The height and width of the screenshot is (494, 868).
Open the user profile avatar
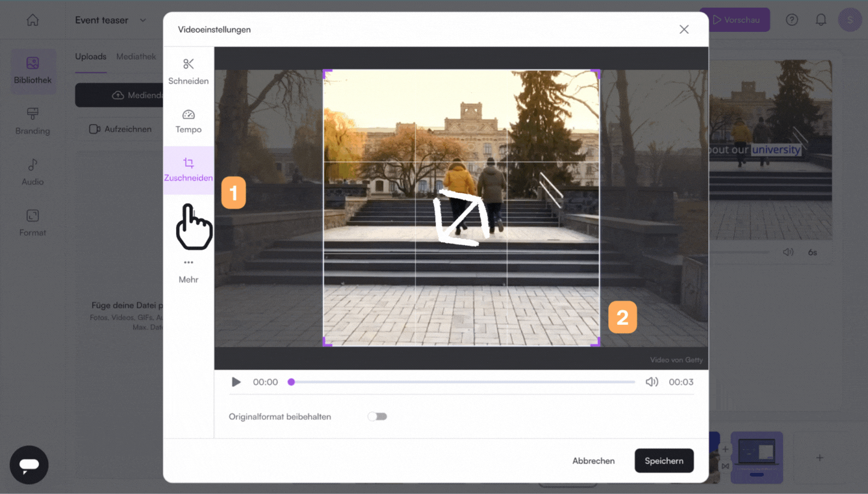[850, 20]
